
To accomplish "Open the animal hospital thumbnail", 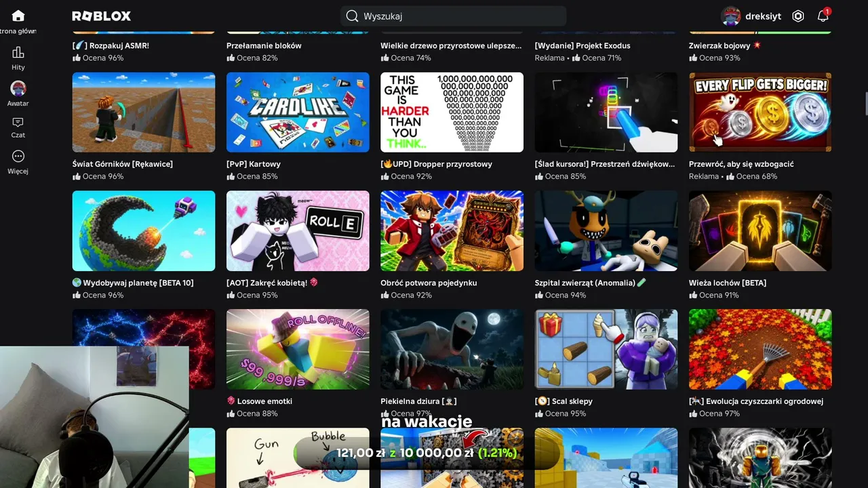I will [606, 231].
